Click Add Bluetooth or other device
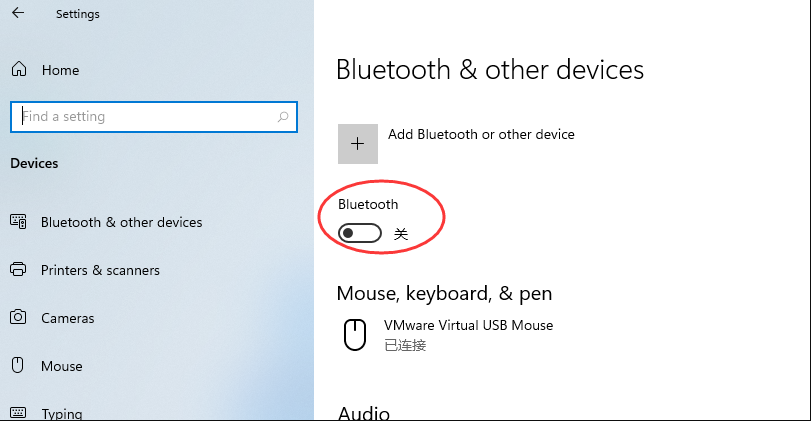Viewport: 811px width, 421px height. tap(481, 134)
